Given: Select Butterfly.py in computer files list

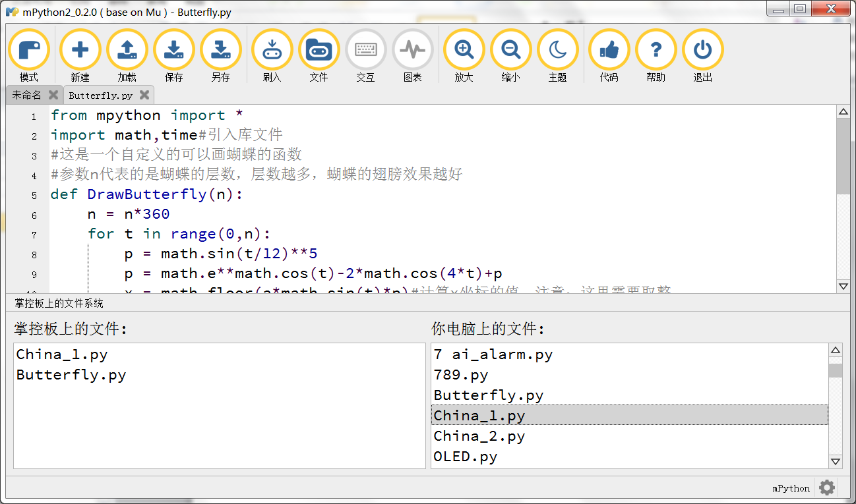Looking at the screenshot, I should click(630, 395).
